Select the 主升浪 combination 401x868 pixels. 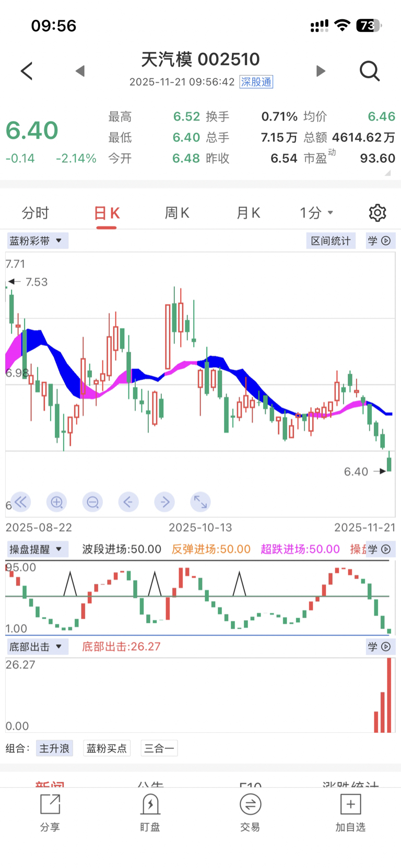(54, 748)
